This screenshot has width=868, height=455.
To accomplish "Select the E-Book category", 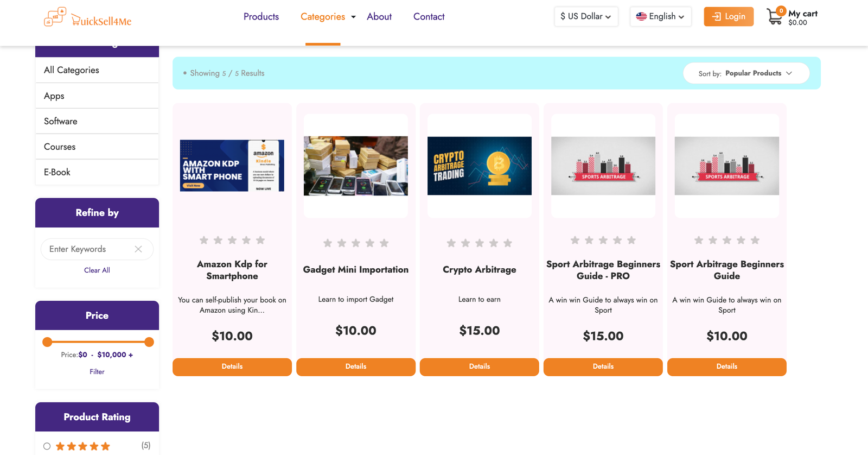I will coord(57,172).
